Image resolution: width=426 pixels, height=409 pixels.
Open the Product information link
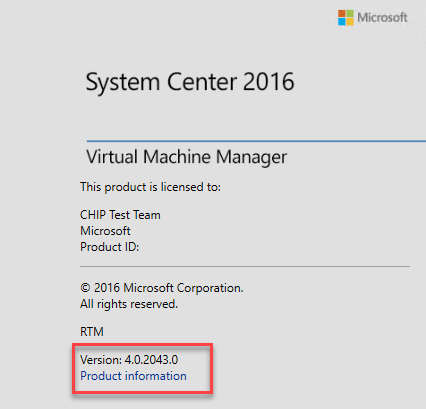[x=133, y=376]
